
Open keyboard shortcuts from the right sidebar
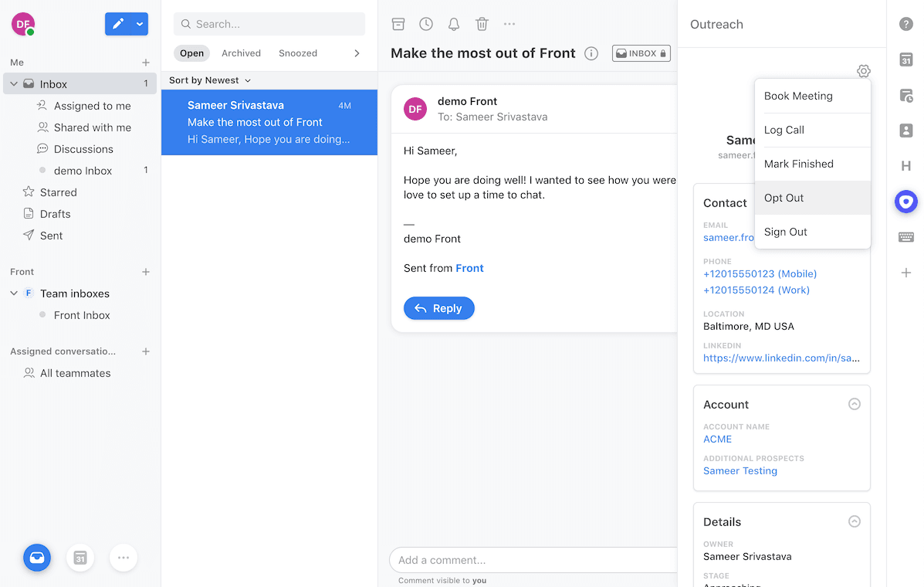pyautogui.click(x=906, y=236)
